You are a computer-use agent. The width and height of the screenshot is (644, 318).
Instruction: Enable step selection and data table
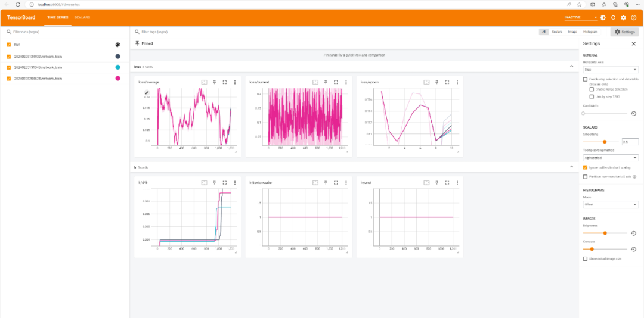(586, 79)
